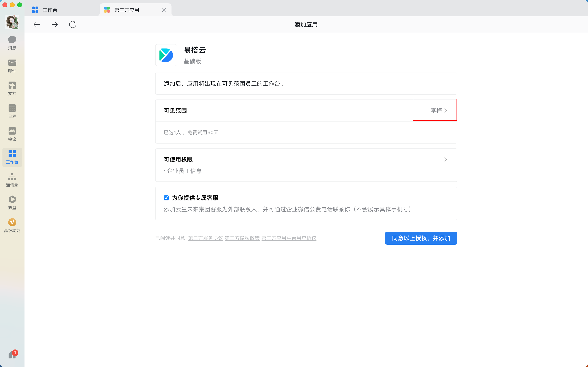Viewport: 588px width, 367px height.
Task: Open the Docs (文档) sidebar icon
Action: coord(12,88)
